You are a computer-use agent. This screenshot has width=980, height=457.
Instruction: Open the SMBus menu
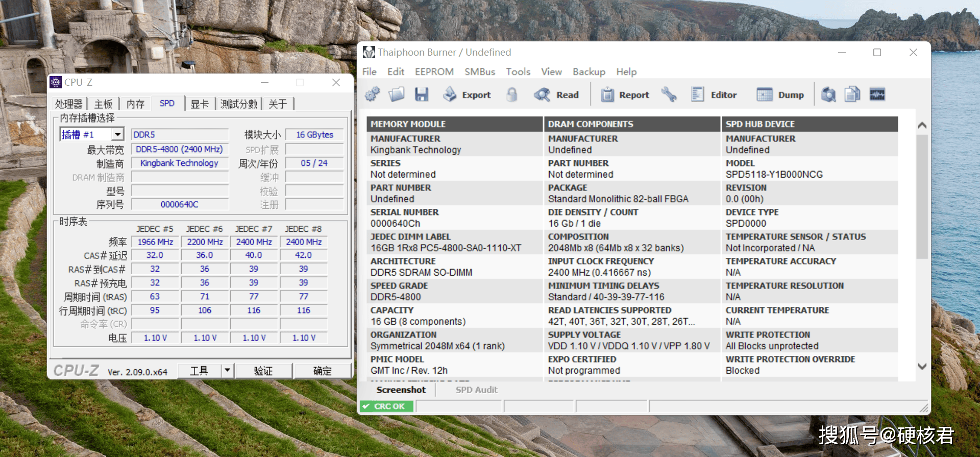[480, 72]
